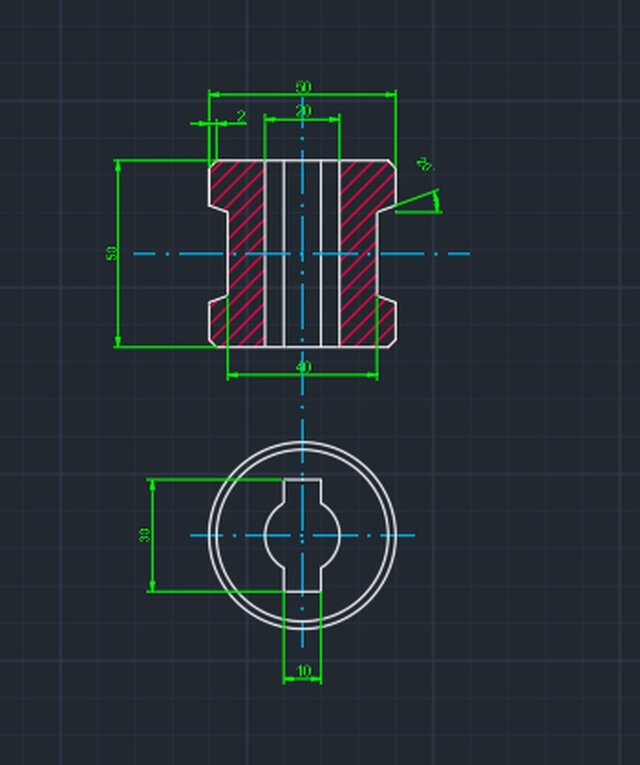Click the 20 dimension text above the bore
The height and width of the screenshot is (765, 640).
click(x=302, y=111)
